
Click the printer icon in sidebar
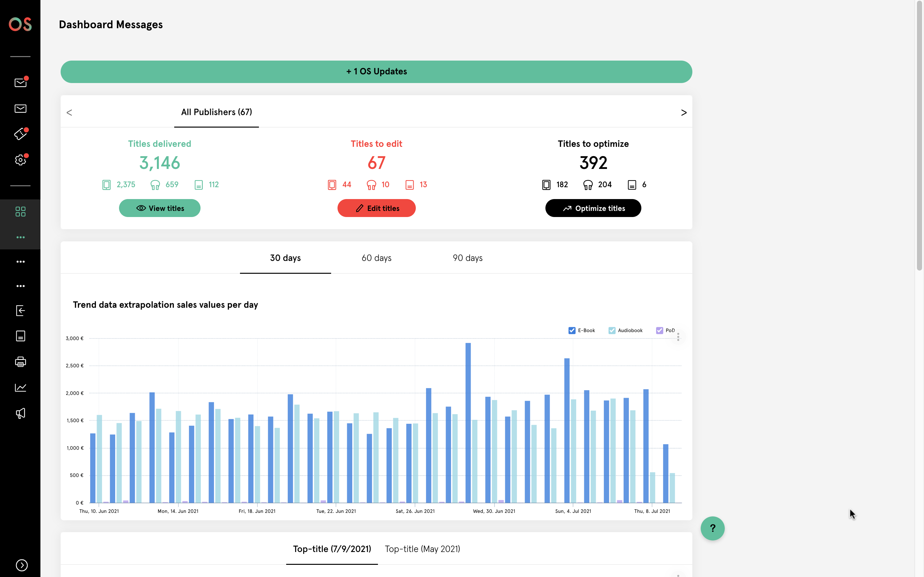[21, 362]
